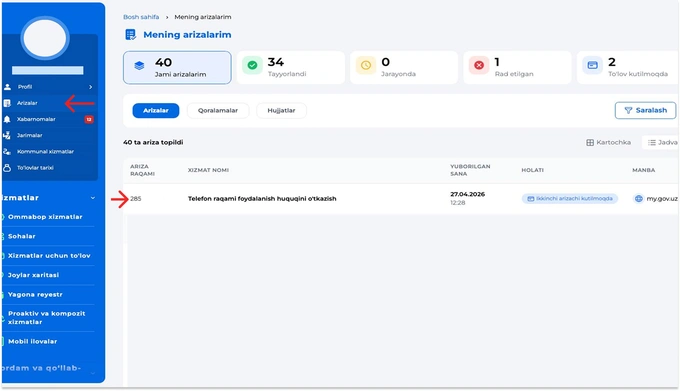Click the Arizalar document icon
The height and width of the screenshot is (391, 680).
(7, 103)
